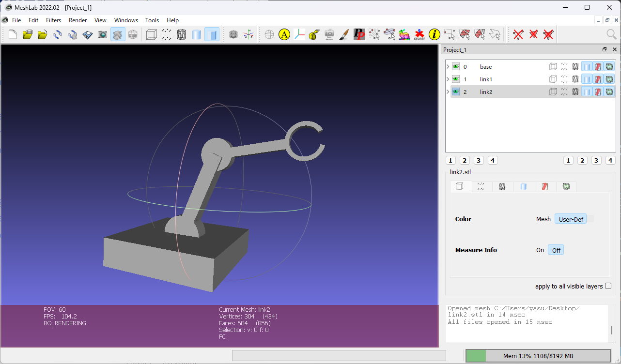Click the Georeference tool icon

pyautogui.click(x=419, y=34)
